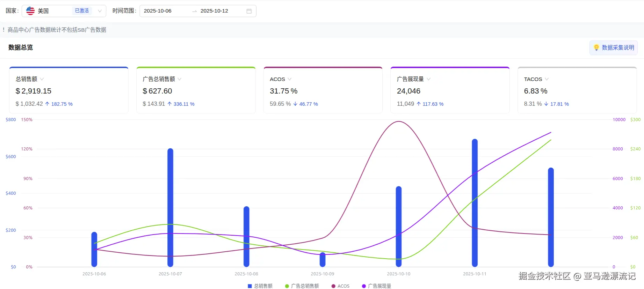Screen dimensions: 644x289
Task: Click the ACOS maroon legend dot
Action: click(x=333, y=286)
